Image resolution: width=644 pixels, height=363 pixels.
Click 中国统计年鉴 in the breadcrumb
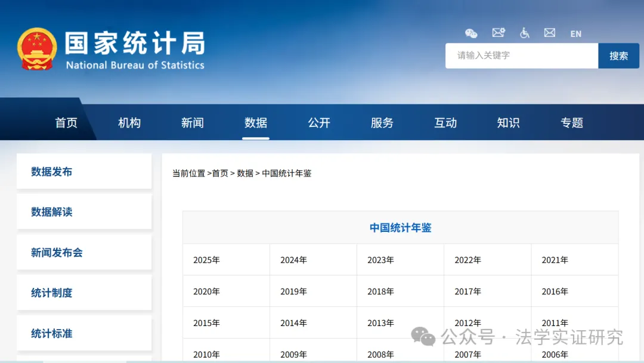point(287,173)
